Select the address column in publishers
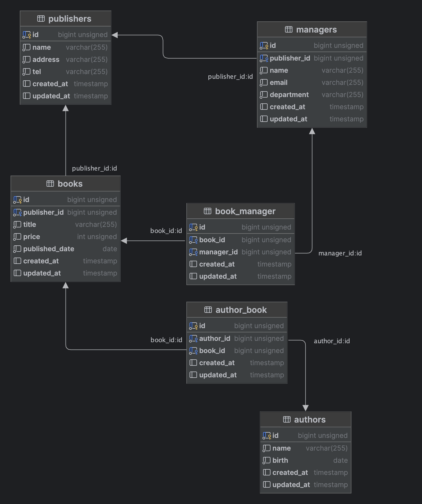 pyautogui.click(x=46, y=59)
